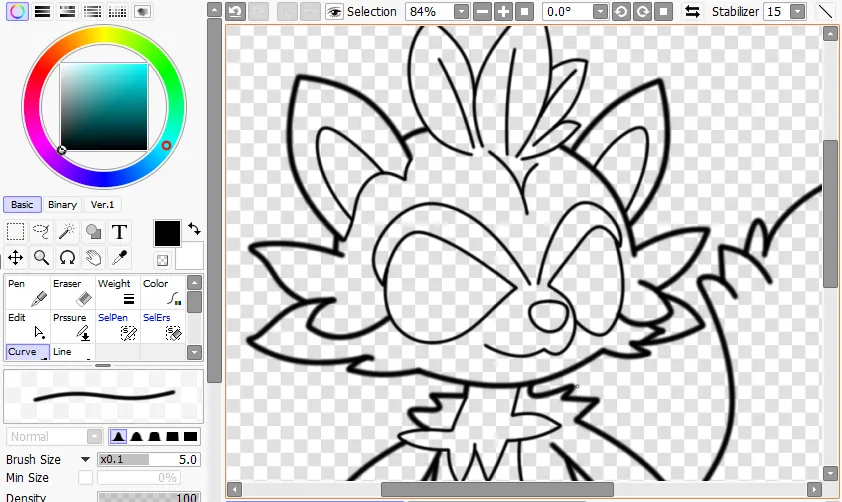Flip the canvas view horizontally
This screenshot has width=842, height=502.
tap(692, 11)
